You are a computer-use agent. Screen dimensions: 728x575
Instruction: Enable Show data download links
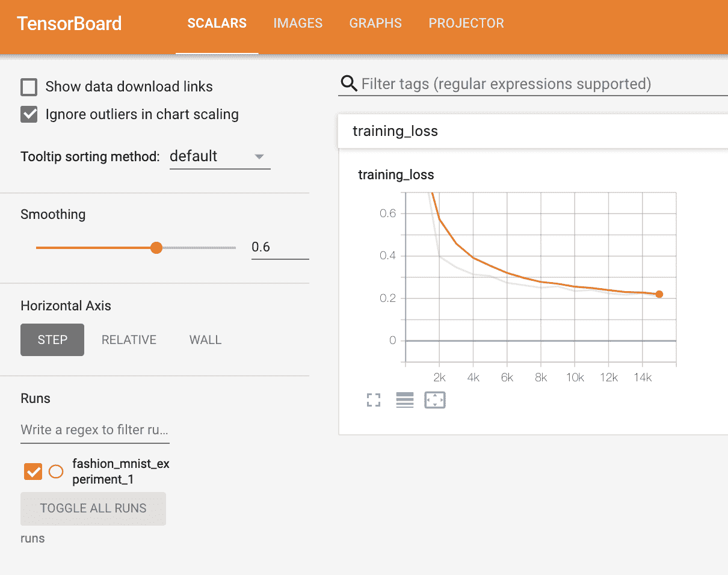point(29,87)
